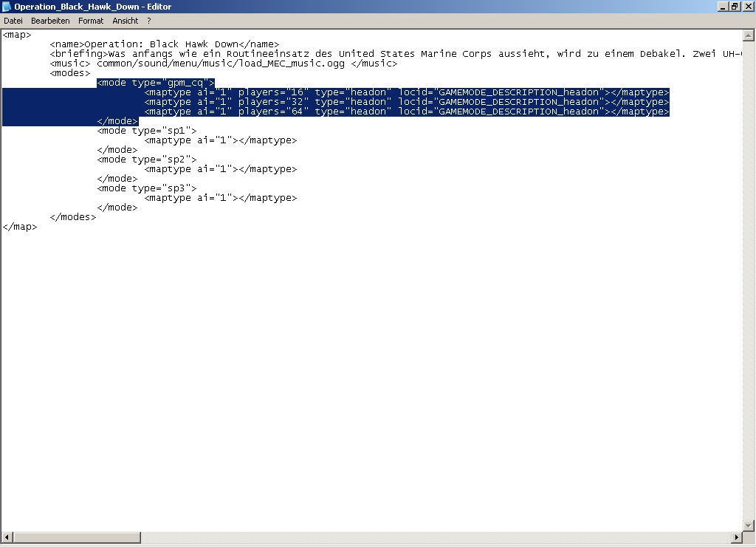Click the maptype line with players="64"
The height and width of the screenshot is (548, 756).
(x=407, y=112)
